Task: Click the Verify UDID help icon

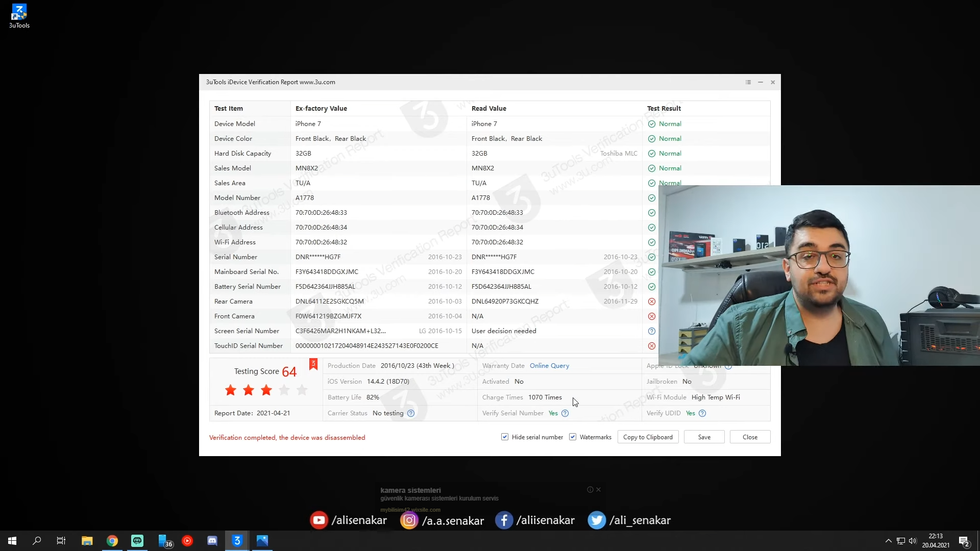Action: [x=702, y=413]
